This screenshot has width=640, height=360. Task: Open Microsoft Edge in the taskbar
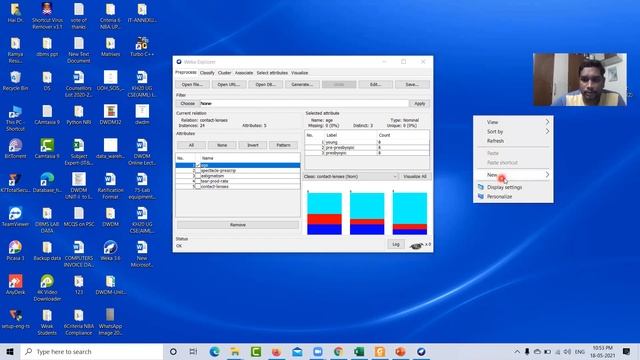click(215, 351)
